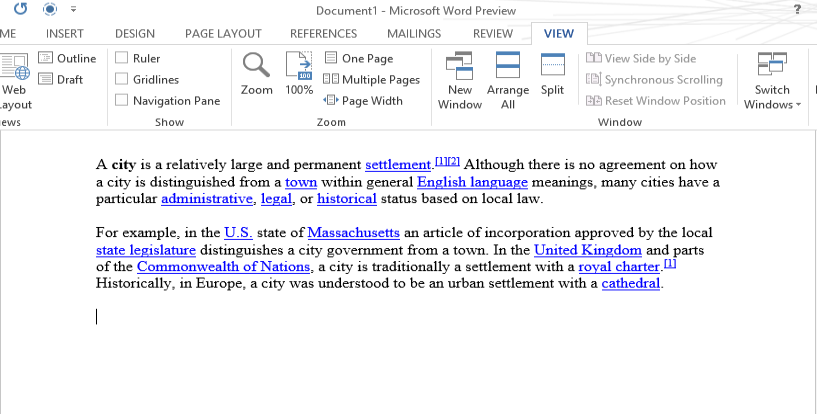Follow the 'Massachusetts' hyperlink
Viewport: 817px width, 414px height.
coord(354,232)
